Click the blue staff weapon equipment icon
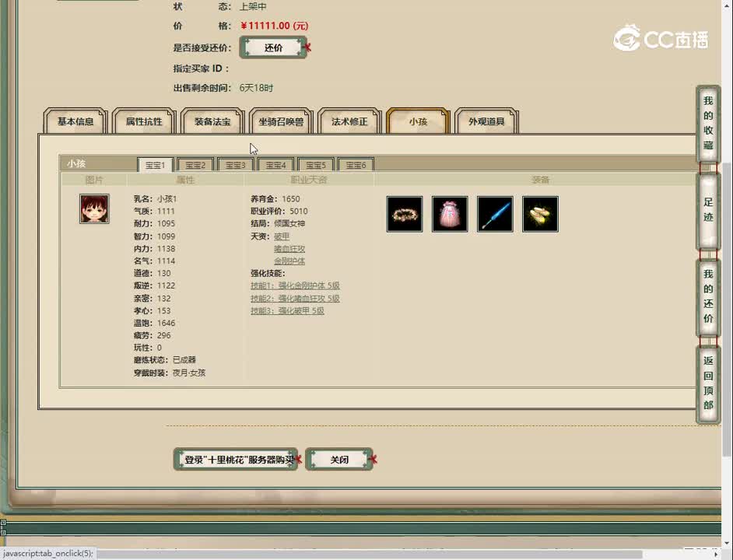This screenshot has height=560, width=733. point(495,214)
